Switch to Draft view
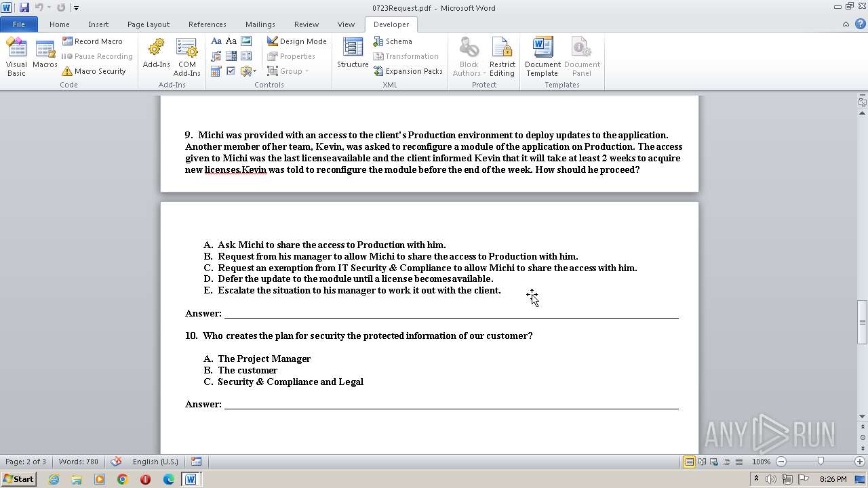Screen dimensions: 868x488 (738, 462)
